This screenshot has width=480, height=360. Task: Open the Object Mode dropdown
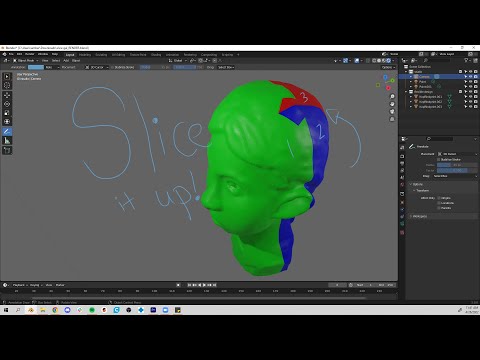coord(26,61)
